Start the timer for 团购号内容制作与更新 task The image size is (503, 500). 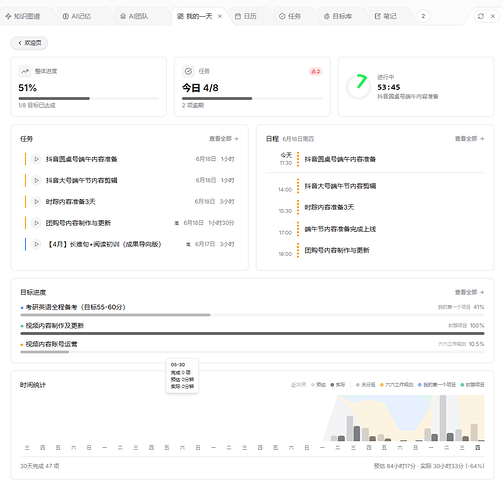tap(36, 223)
